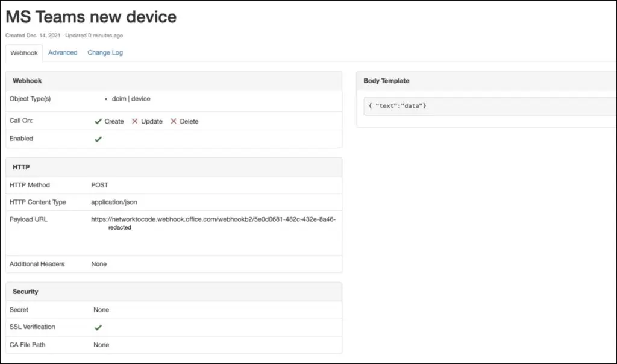Click the red X next to Delete
Screen dimensions: 617x364
coord(173,121)
